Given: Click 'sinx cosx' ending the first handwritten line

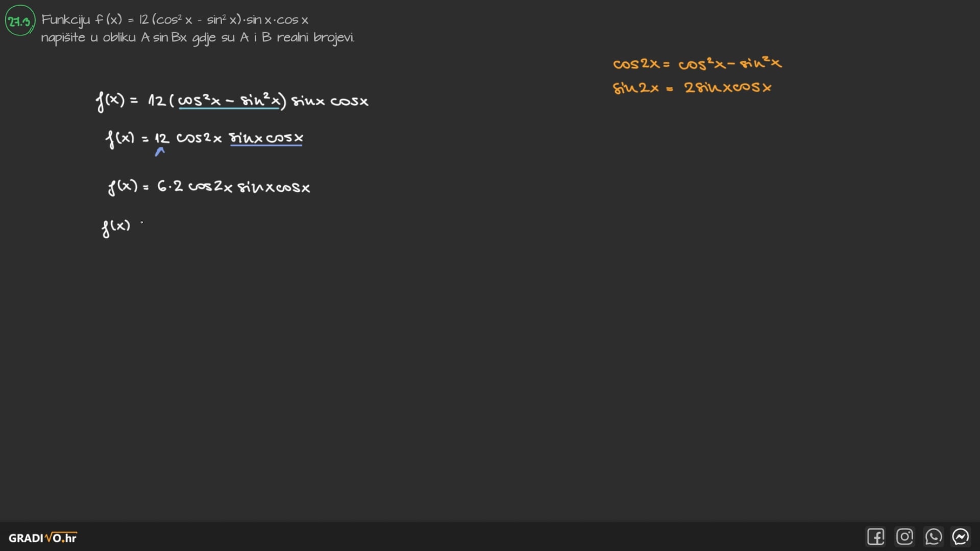Looking at the screenshot, I should click(330, 101).
